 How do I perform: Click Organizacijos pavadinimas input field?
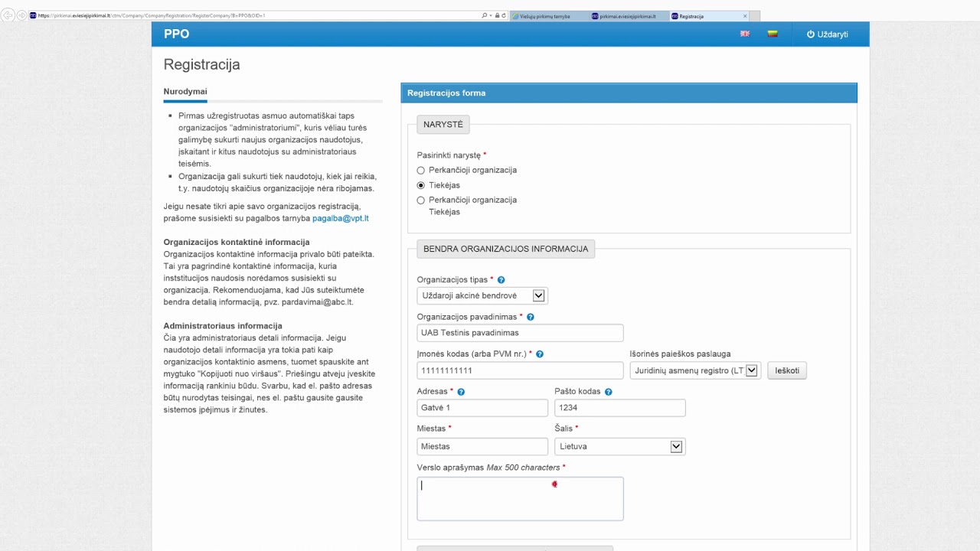pos(520,333)
